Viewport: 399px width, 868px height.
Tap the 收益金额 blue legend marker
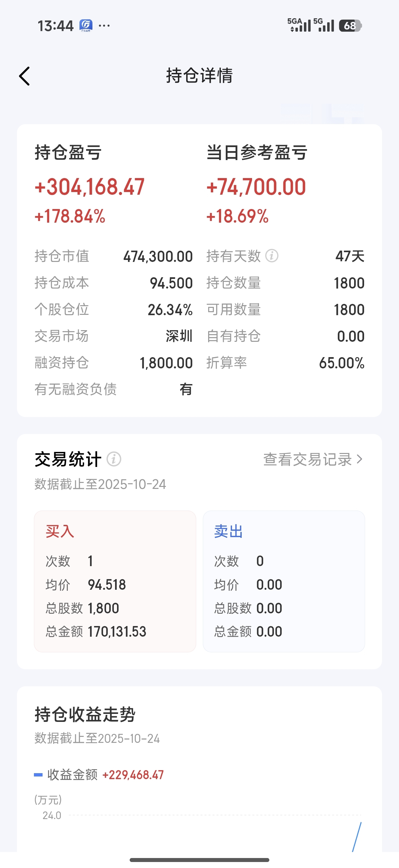click(x=38, y=775)
